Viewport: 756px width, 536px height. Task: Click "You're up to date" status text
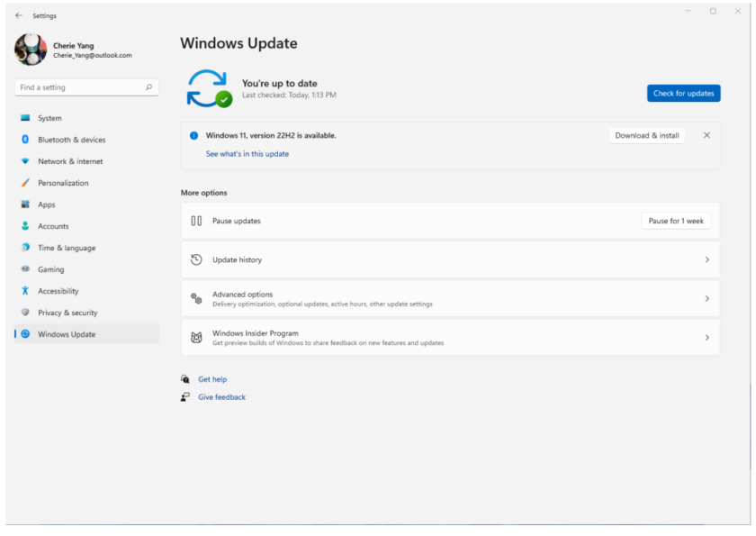[x=280, y=84]
